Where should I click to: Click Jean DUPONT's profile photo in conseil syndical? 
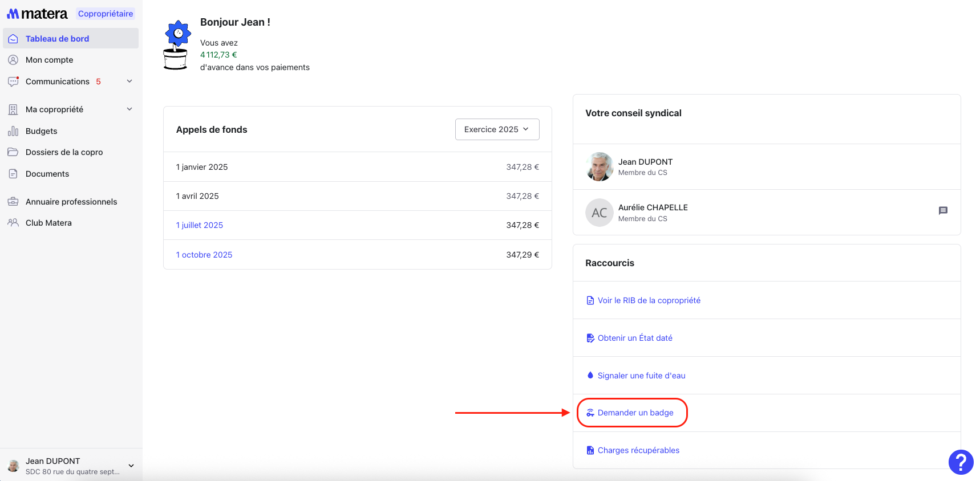pyautogui.click(x=599, y=167)
